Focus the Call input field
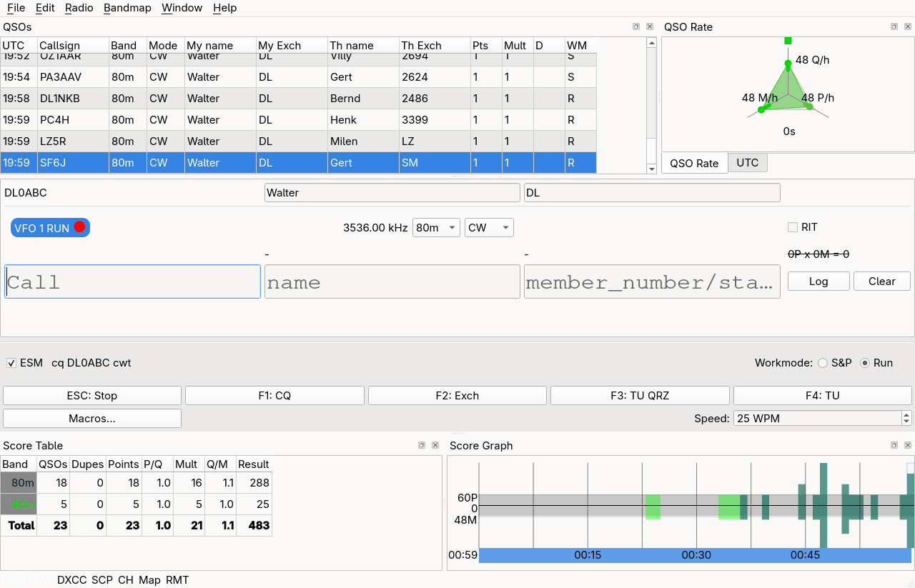Screen dimensions: 915x588 (132, 281)
